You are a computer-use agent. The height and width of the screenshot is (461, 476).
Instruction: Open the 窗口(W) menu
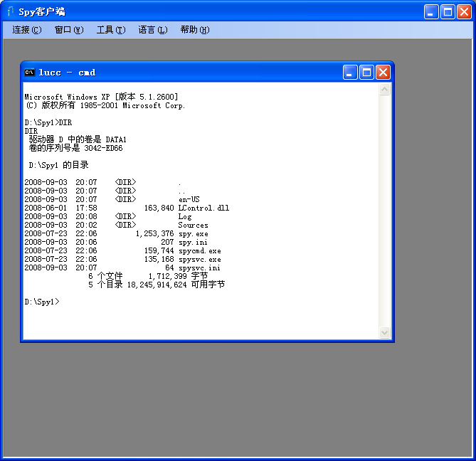click(69, 30)
